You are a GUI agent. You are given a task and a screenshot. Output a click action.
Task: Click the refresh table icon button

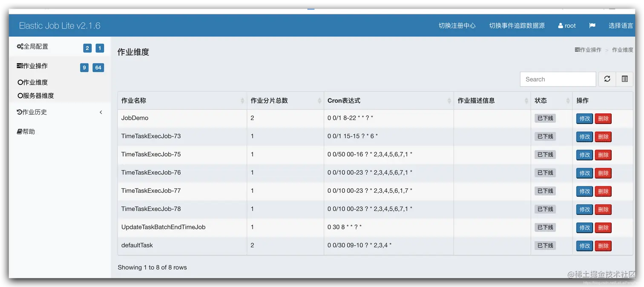[607, 79]
